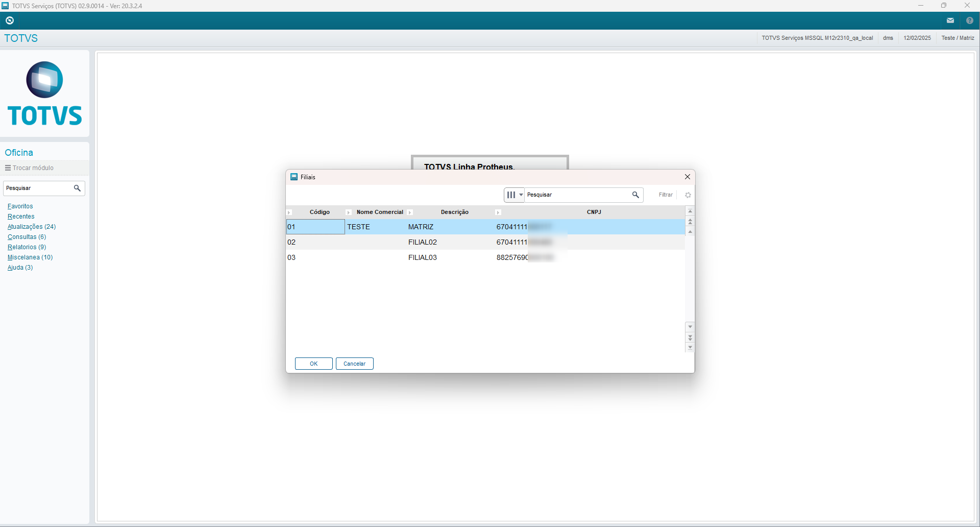This screenshot has width=980, height=527.
Task: Click the CNPJ cell in MATRIZ row
Action: [x=590, y=227]
